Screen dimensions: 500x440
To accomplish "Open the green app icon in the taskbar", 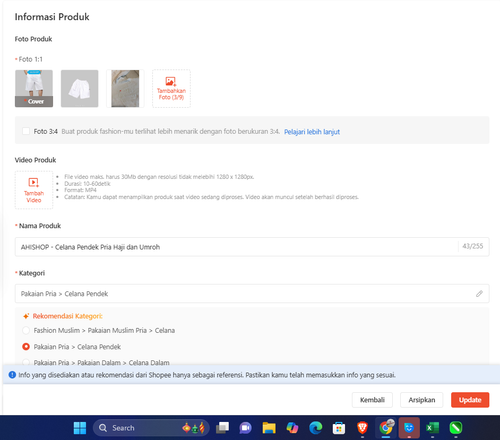I will [456, 428].
